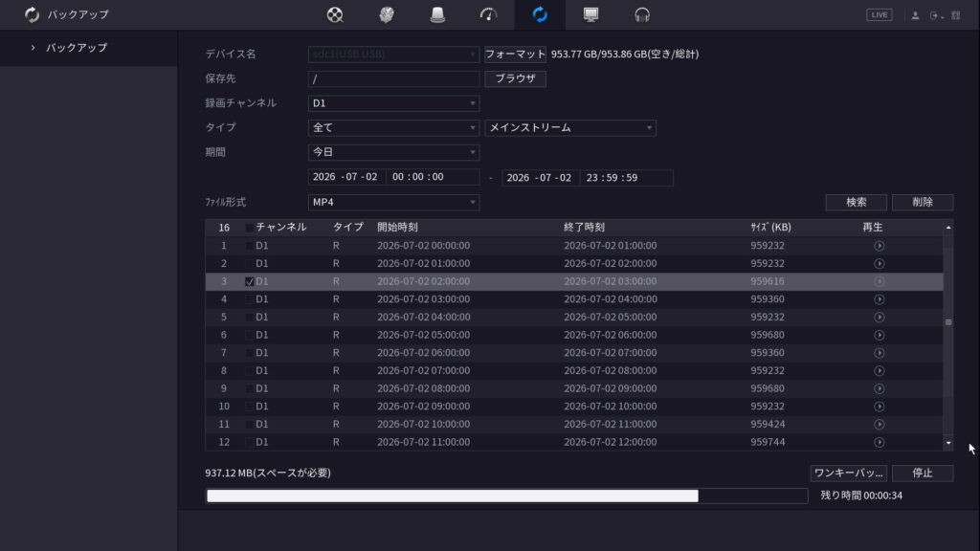Viewport: 980px width, 551px height.
Task: Click the ｻｲｽﾞ(KB) column header
Action: tap(770, 228)
